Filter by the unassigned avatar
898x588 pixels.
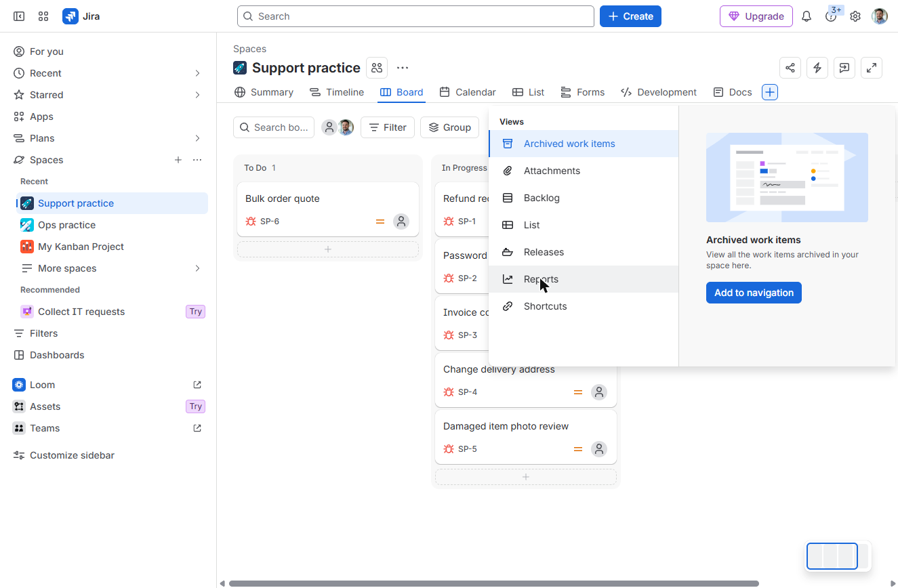click(x=329, y=127)
